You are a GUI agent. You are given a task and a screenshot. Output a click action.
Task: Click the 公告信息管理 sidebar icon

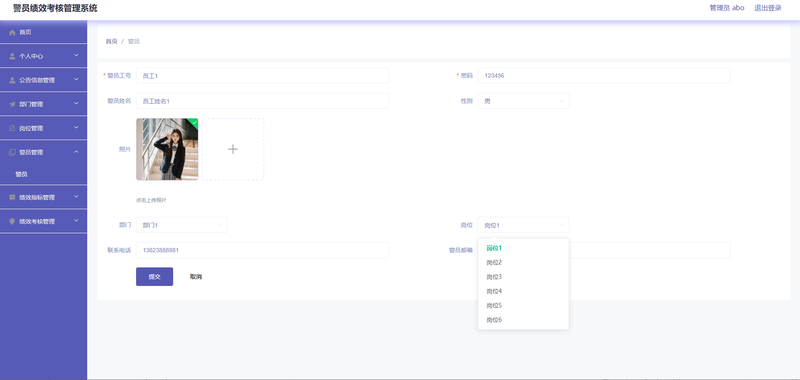[x=12, y=80]
